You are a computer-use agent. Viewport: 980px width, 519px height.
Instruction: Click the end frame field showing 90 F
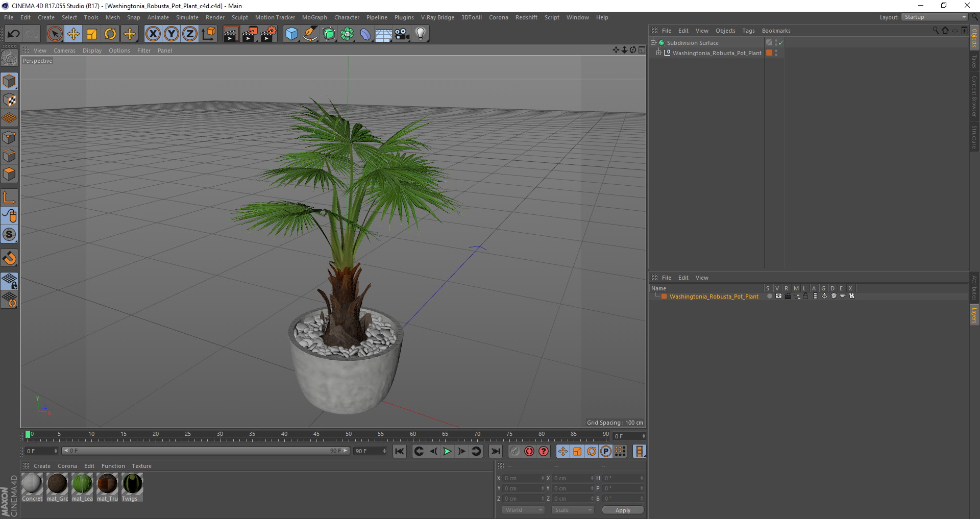pos(370,451)
